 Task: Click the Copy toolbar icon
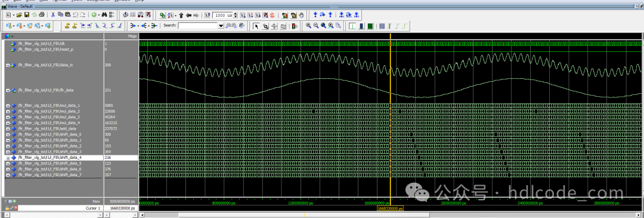(x=60, y=15)
